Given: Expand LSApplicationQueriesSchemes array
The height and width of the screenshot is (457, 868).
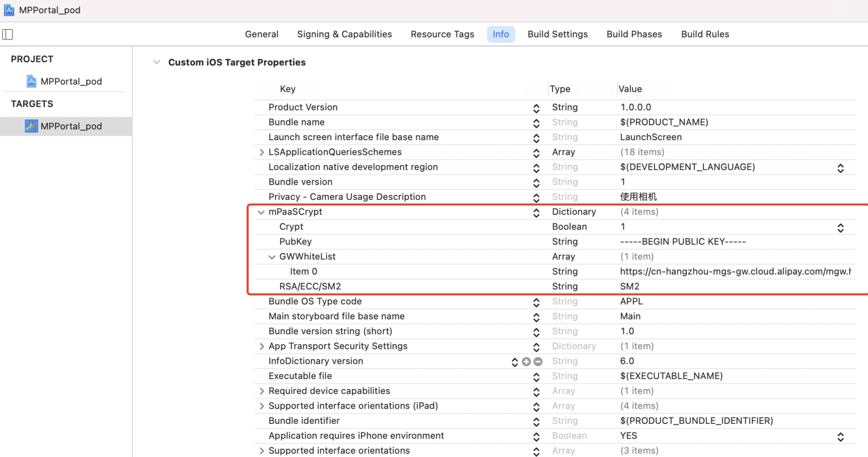Looking at the screenshot, I should 262,152.
